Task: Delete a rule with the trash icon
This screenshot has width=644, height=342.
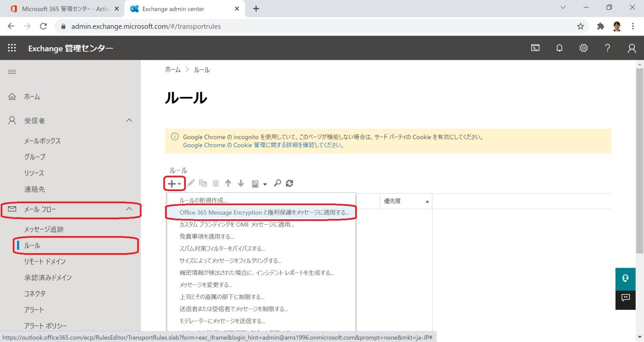Action: click(x=216, y=183)
